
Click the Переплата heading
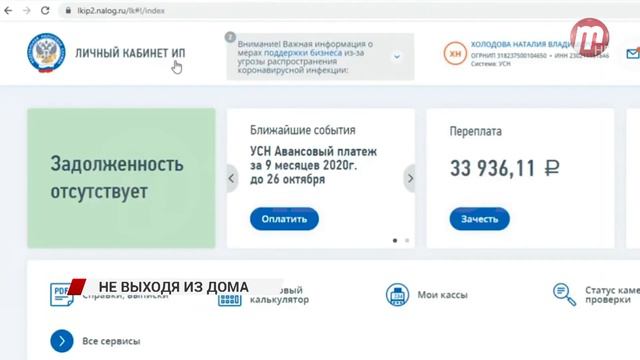coord(476,131)
